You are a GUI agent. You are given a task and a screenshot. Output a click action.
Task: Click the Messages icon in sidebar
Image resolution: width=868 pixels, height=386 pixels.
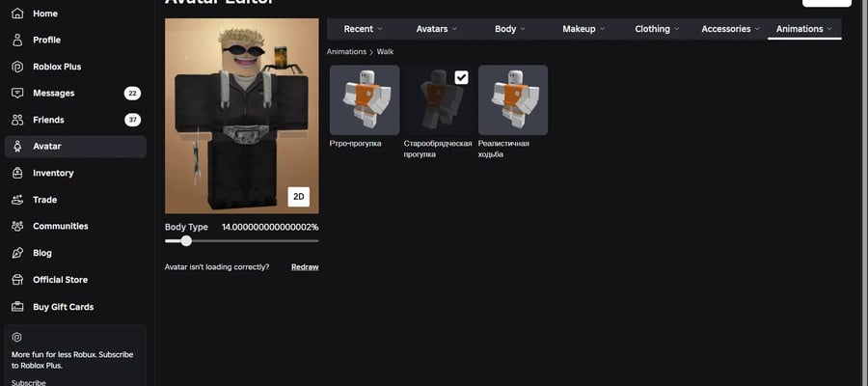coord(17,93)
